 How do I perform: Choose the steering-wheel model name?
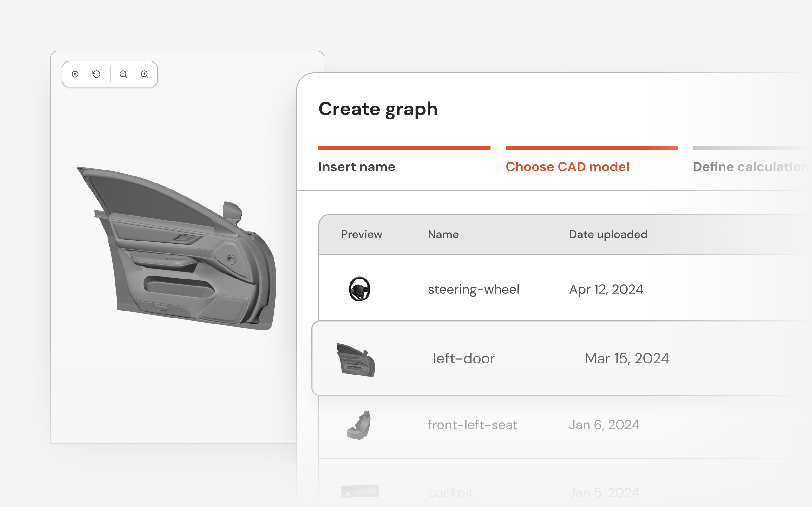pyautogui.click(x=474, y=289)
